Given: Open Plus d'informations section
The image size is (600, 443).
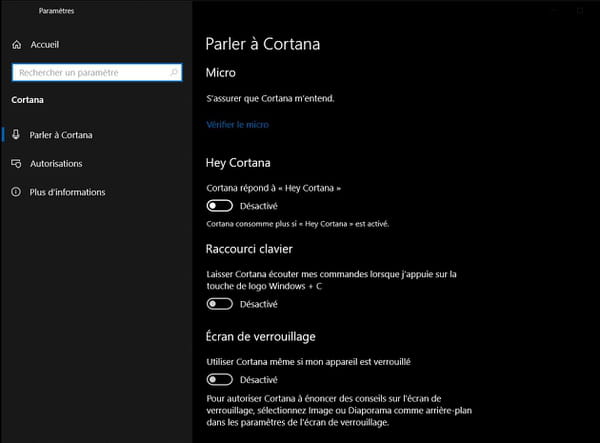Looking at the screenshot, I should tap(67, 192).
